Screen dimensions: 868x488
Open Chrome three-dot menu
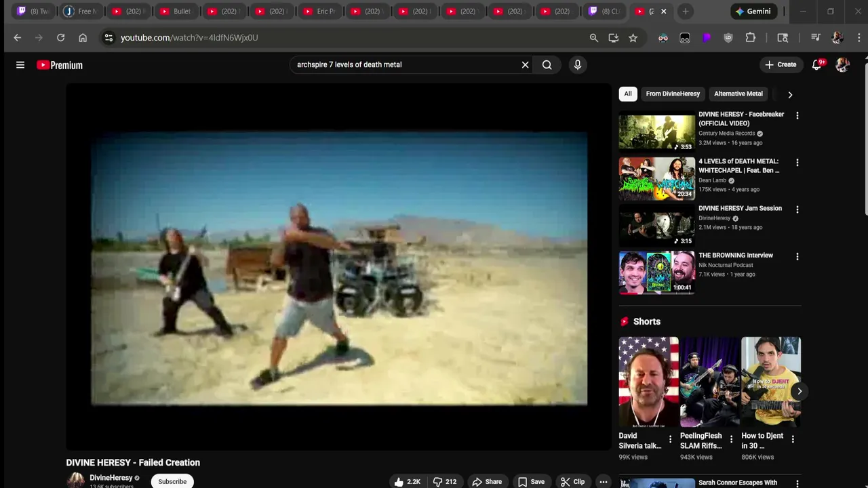pos(859,38)
